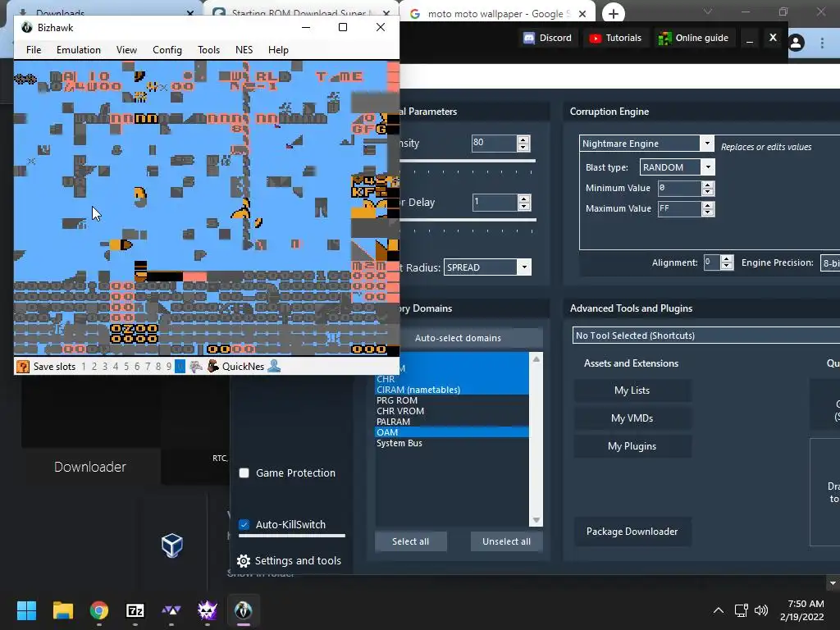840x630 pixels.
Task: Click the Intensity slider track
Action: click(x=467, y=161)
